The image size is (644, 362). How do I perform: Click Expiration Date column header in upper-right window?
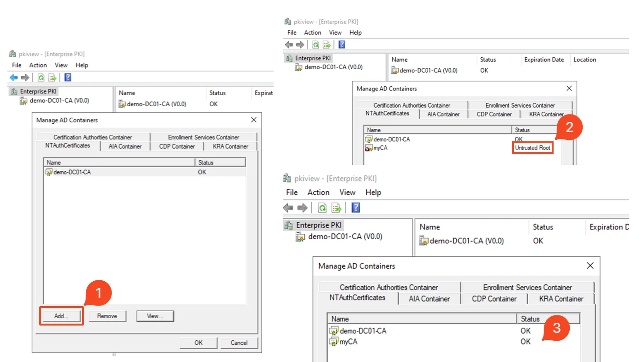coord(544,60)
